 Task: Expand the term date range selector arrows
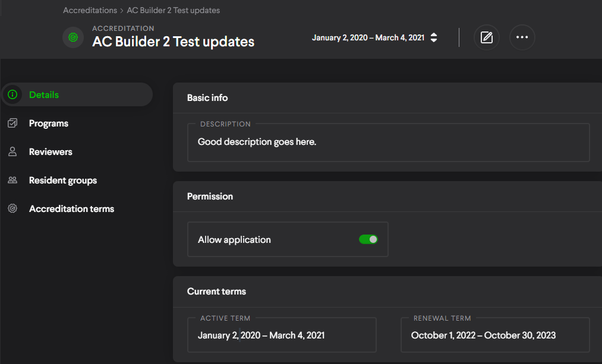434,37
